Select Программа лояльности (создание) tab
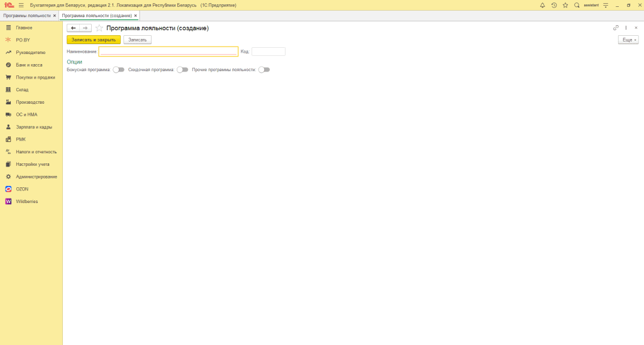 [97, 16]
